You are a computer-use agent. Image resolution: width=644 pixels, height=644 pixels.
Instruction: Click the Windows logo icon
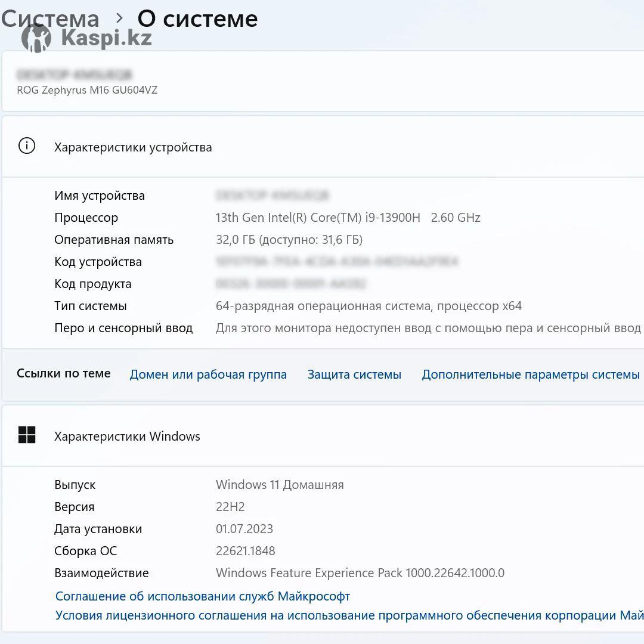27,435
